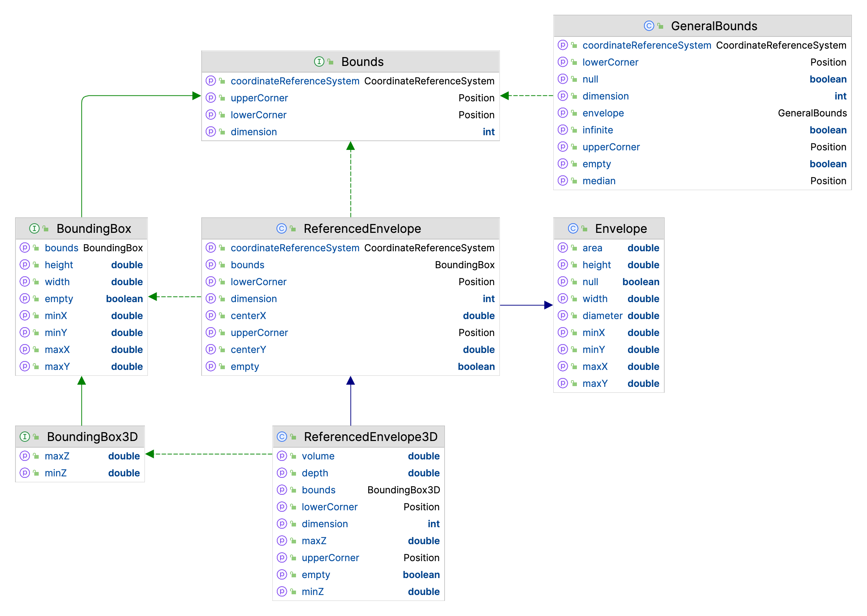867x616 pixels.
Task: Click the interface icon beside BoundingBox3D title
Action: coord(25,437)
